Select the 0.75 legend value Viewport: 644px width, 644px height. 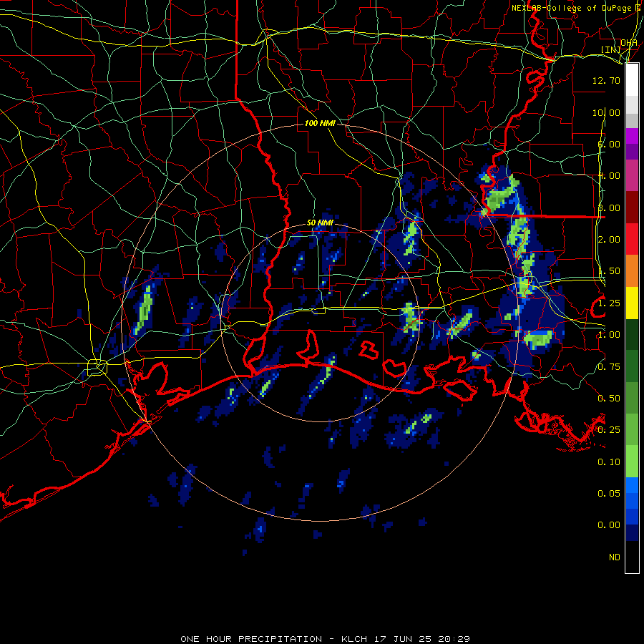tap(609, 367)
